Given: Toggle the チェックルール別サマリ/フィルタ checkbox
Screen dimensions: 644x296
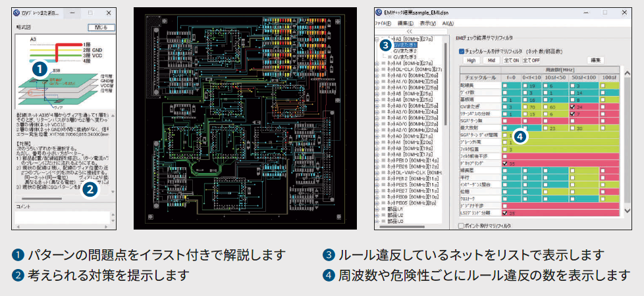Looking at the screenshot, I should [462, 50].
